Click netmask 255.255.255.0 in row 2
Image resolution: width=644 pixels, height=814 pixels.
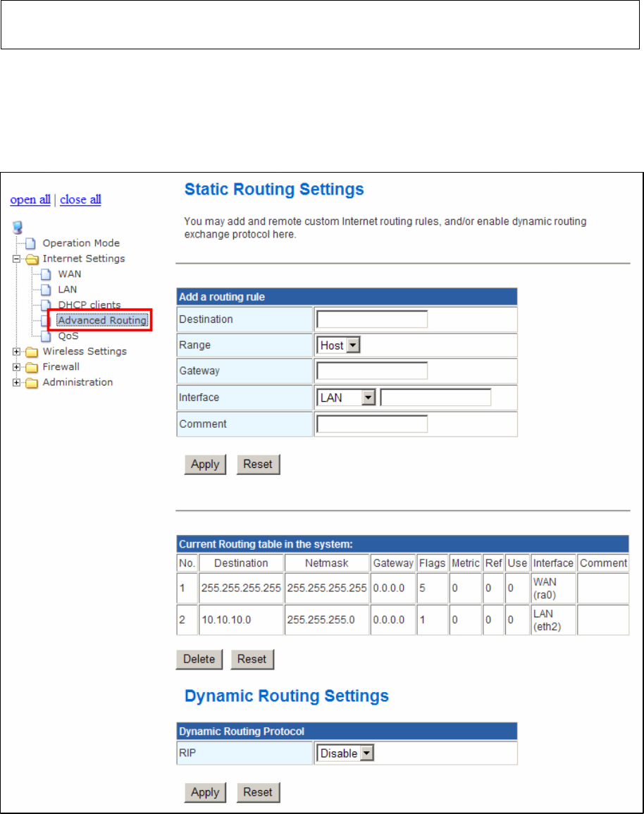point(321,620)
